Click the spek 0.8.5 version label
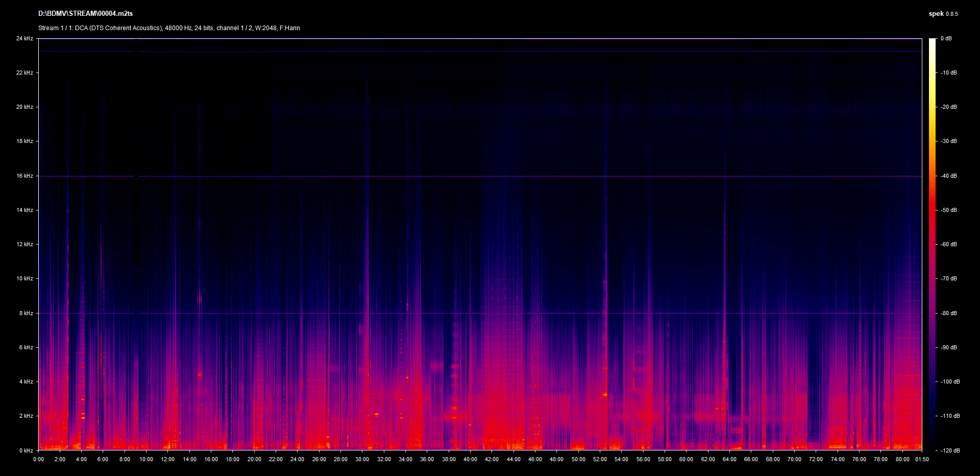Viewport: 980px width, 476px height. [x=943, y=14]
